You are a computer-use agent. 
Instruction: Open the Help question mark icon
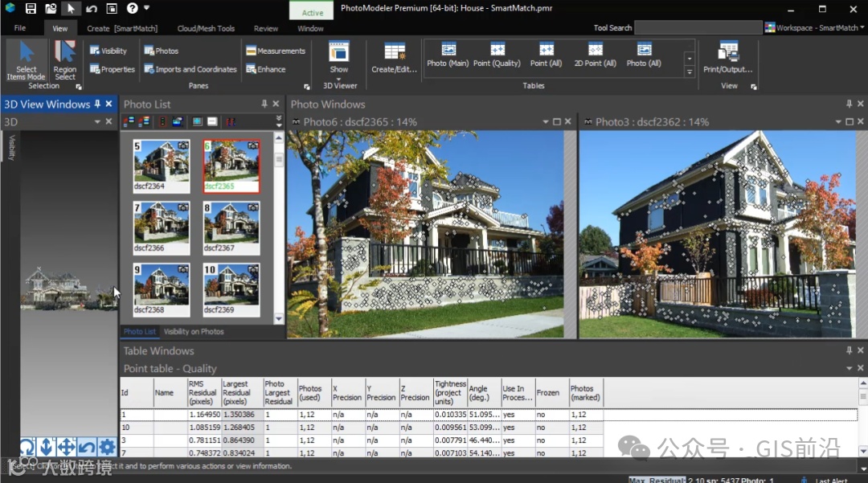(132, 8)
